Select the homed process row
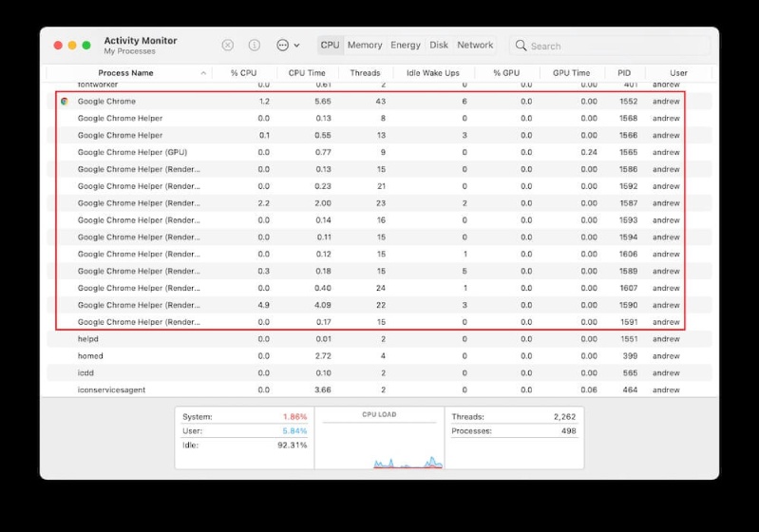This screenshot has width=759, height=532. tap(379, 356)
